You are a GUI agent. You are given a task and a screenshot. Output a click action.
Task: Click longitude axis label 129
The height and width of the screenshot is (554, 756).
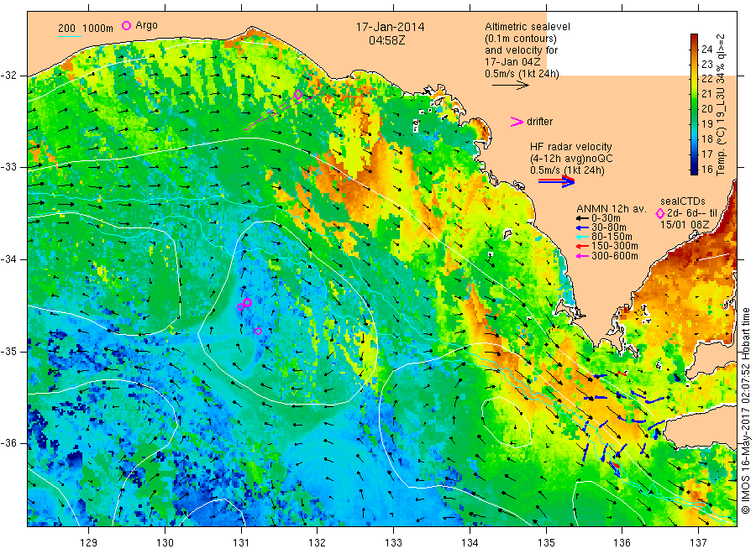tap(89, 543)
